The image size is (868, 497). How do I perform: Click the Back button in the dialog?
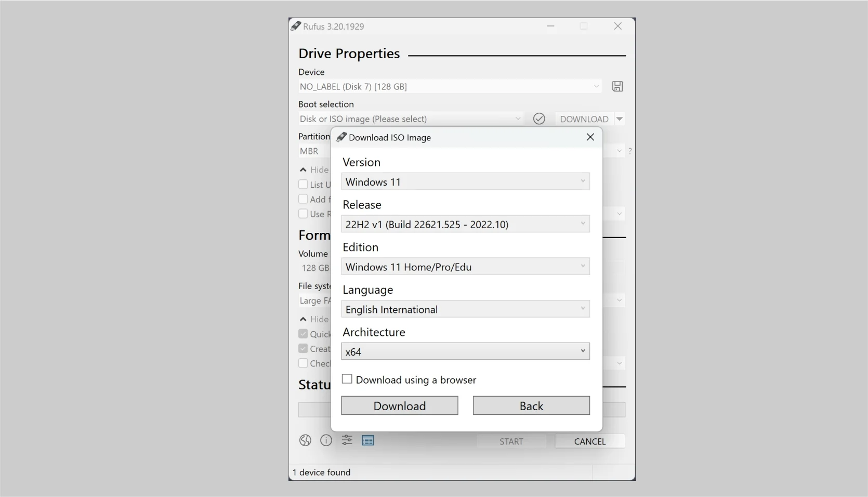531,406
